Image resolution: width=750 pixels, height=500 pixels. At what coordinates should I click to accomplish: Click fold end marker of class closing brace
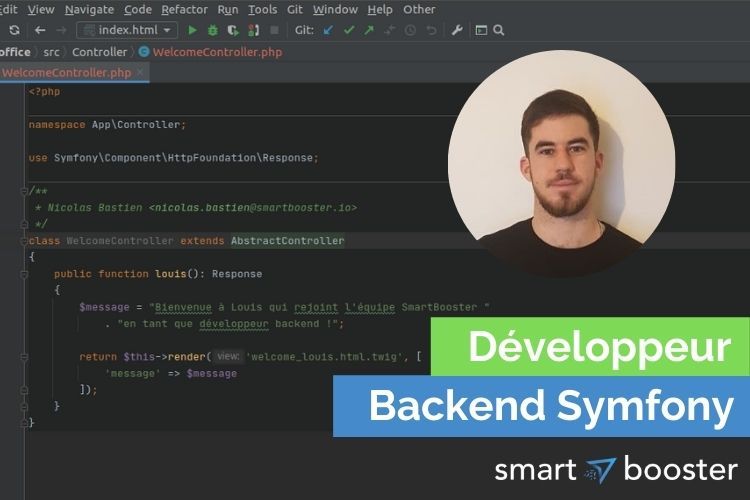tap(24, 423)
